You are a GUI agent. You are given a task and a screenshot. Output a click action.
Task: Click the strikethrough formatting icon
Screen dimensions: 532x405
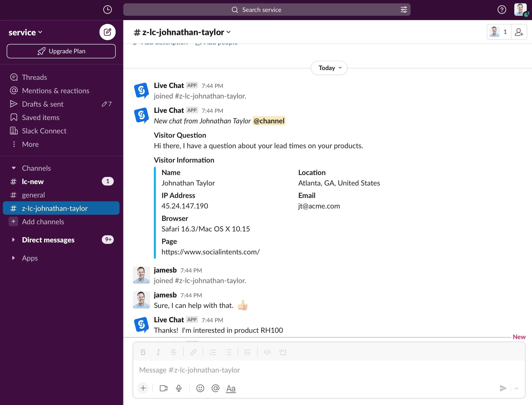[x=174, y=352]
